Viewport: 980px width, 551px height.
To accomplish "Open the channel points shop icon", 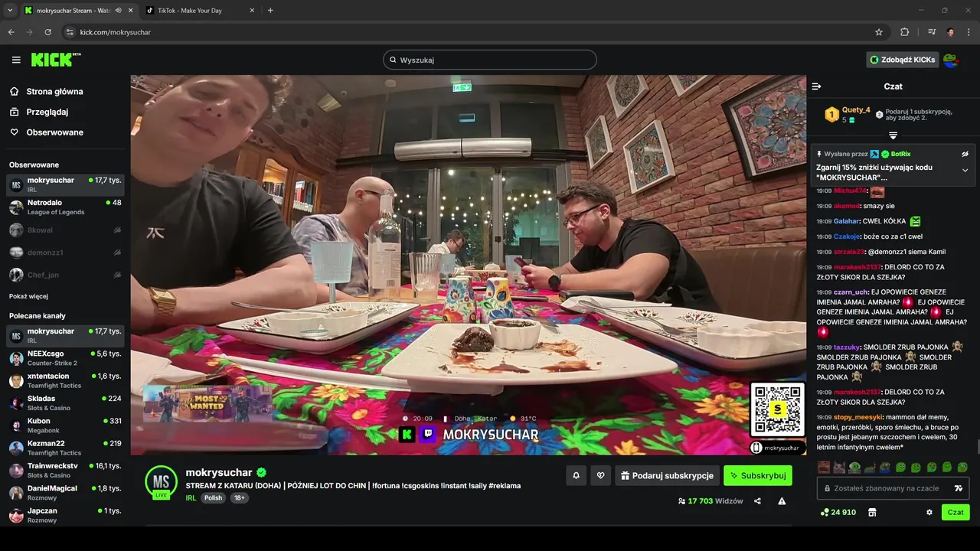I will pyautogui.click(x=871, y=512).
